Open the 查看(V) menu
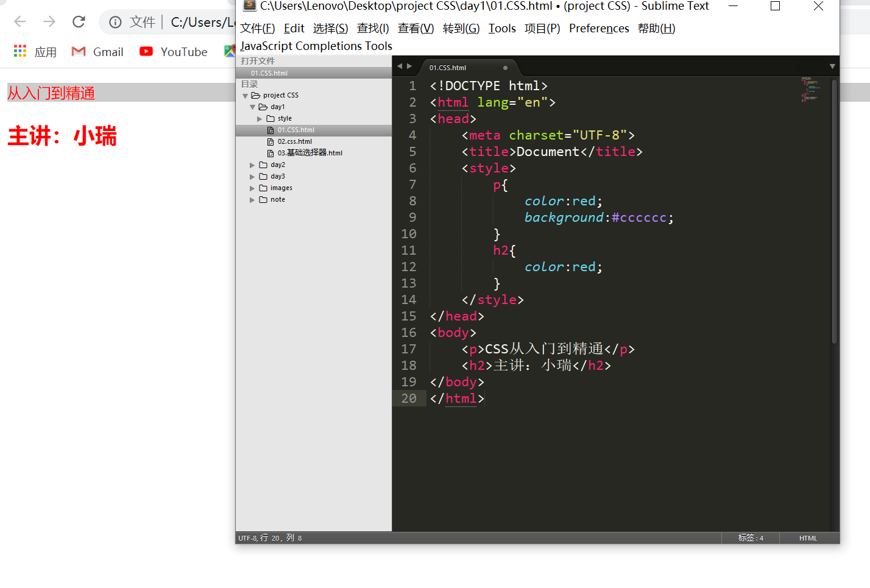870x588 pixels. (x=416, y=29)
